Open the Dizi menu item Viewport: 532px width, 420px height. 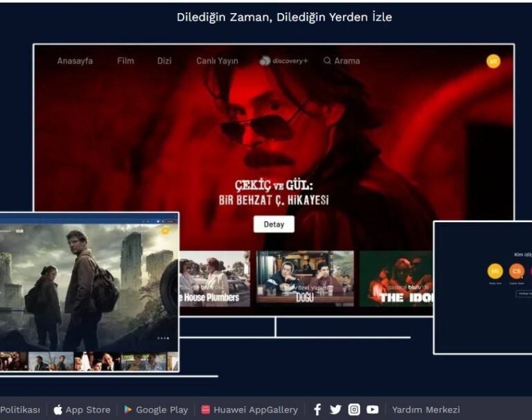coord(164,61)
